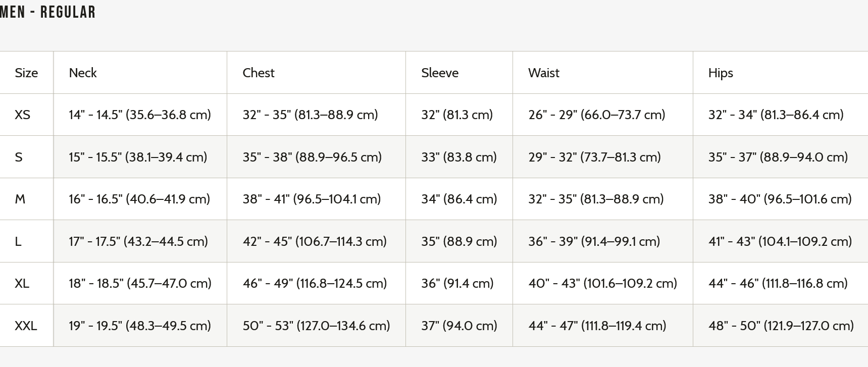Select the Sleeve column header

coord(440,73)
